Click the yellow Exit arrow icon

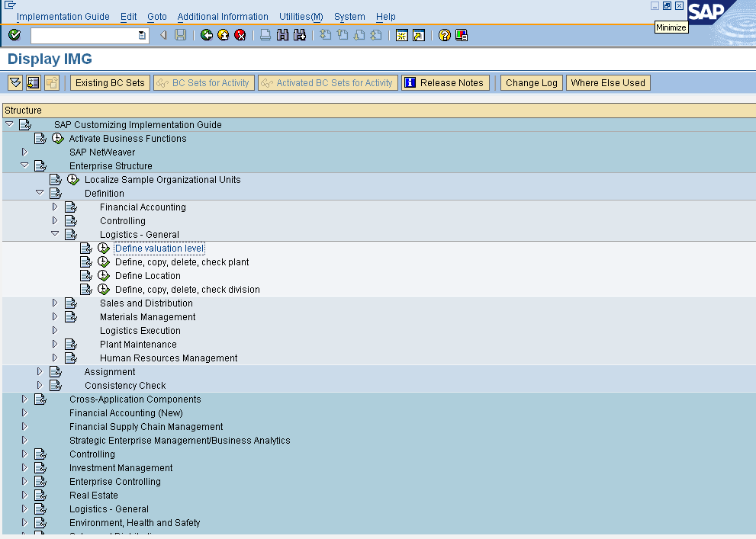click(x=224, y=35)
